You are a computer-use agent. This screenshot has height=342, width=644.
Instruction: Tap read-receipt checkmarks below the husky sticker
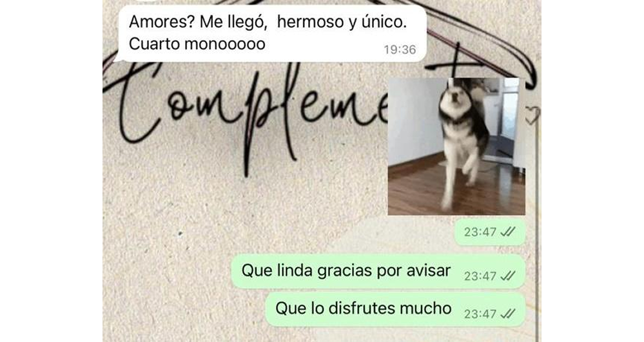507,232
